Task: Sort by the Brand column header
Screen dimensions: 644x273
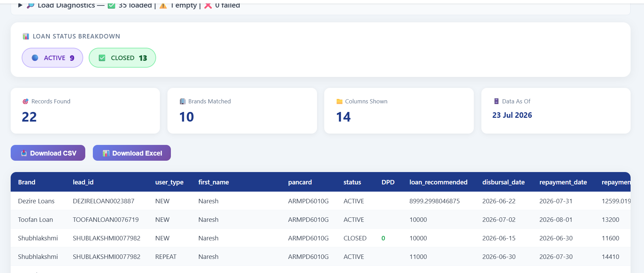Action: tap(27, 182)
